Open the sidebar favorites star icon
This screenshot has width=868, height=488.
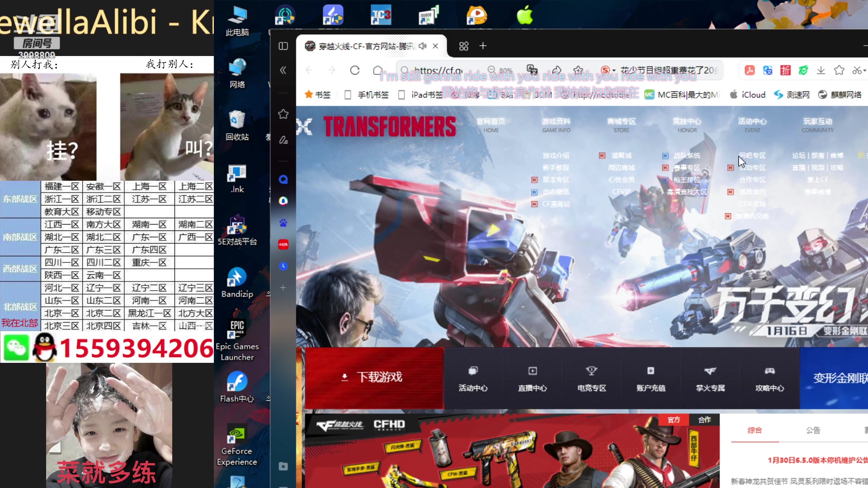coord(283,114)
